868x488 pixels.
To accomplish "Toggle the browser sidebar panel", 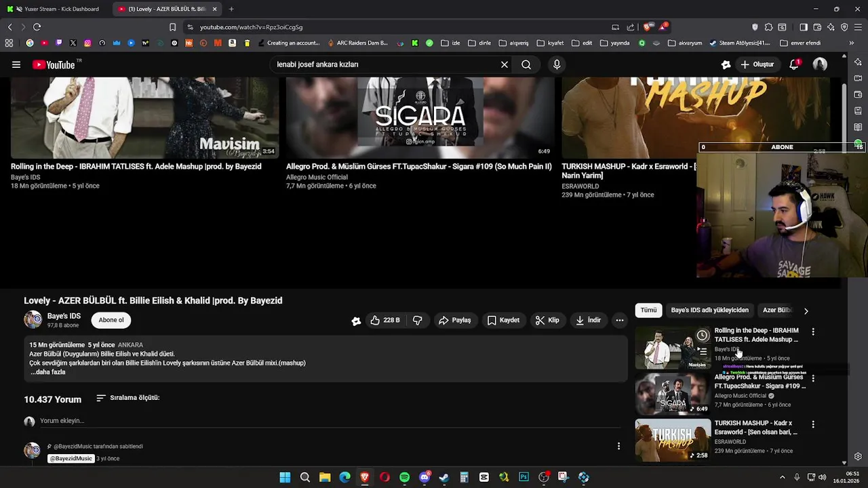I will pos(804,27).
